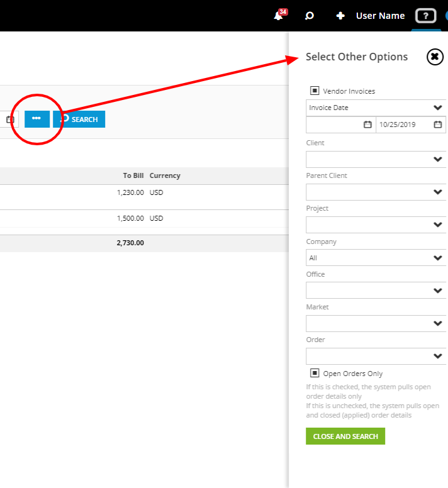Click USD in the 1,230.00 row

(156, 192)
